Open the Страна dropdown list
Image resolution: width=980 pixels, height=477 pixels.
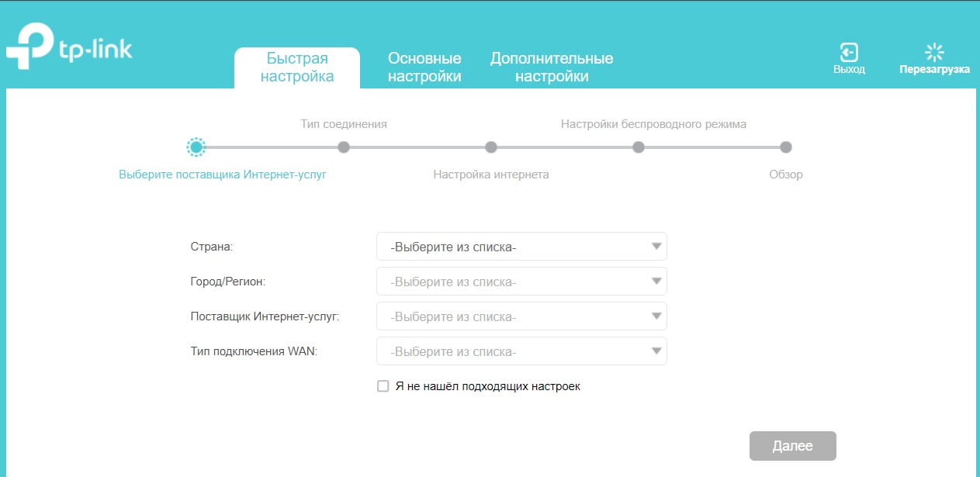tap(521, 247)
